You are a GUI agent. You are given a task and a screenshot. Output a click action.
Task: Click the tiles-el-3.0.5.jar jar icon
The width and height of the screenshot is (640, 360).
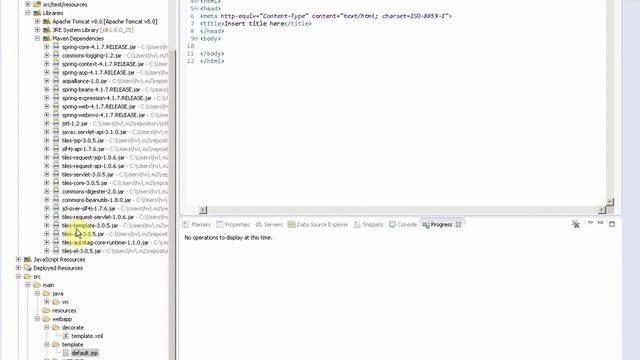click(56, 251)
